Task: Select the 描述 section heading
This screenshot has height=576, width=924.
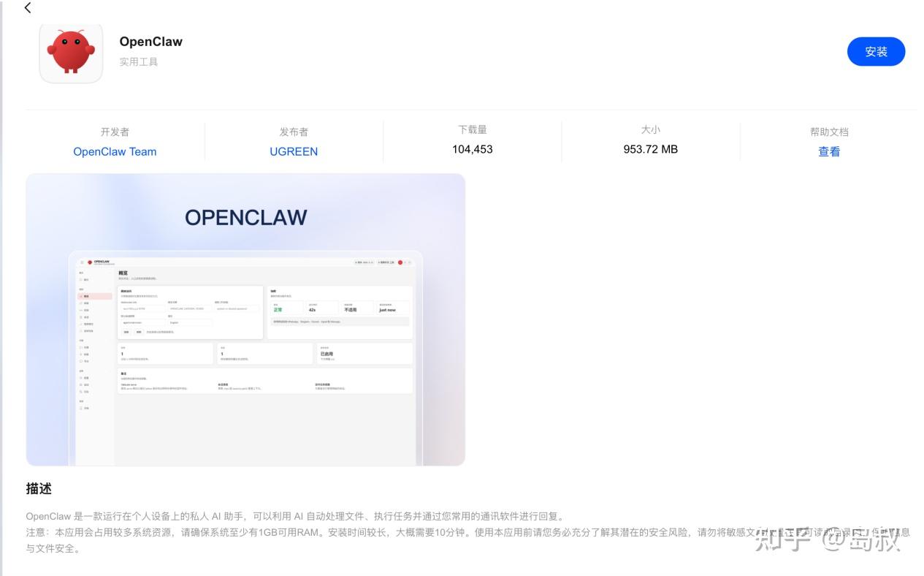Action: pos(39,488)
